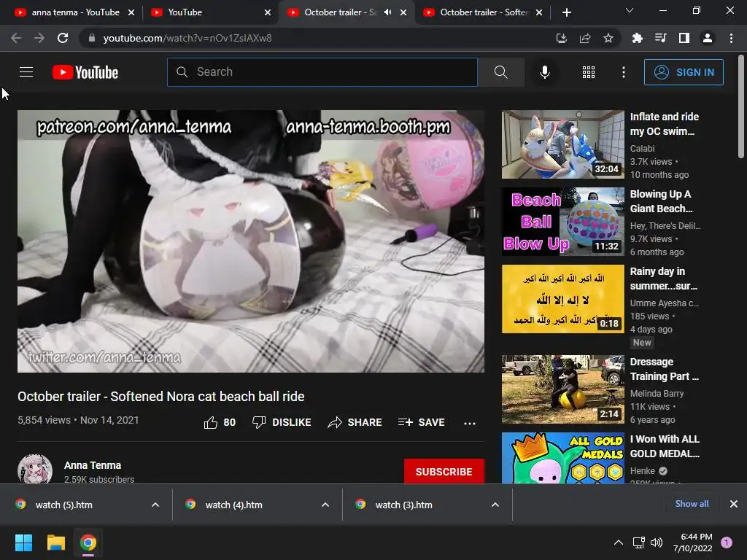Open the tab search dropdown chevron
The height and width of the screenshot is (560, 747).
coord(630,10)
